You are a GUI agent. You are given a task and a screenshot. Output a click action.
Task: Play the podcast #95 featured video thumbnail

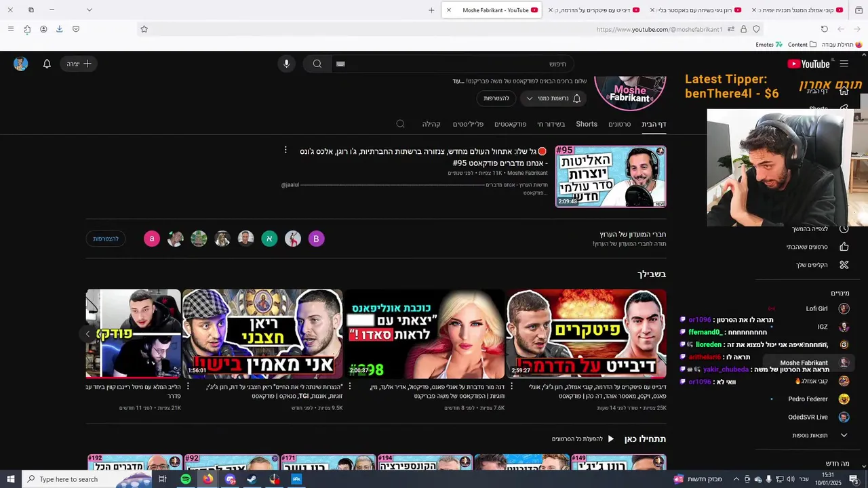pyautogui.click(x=610, y=176)
